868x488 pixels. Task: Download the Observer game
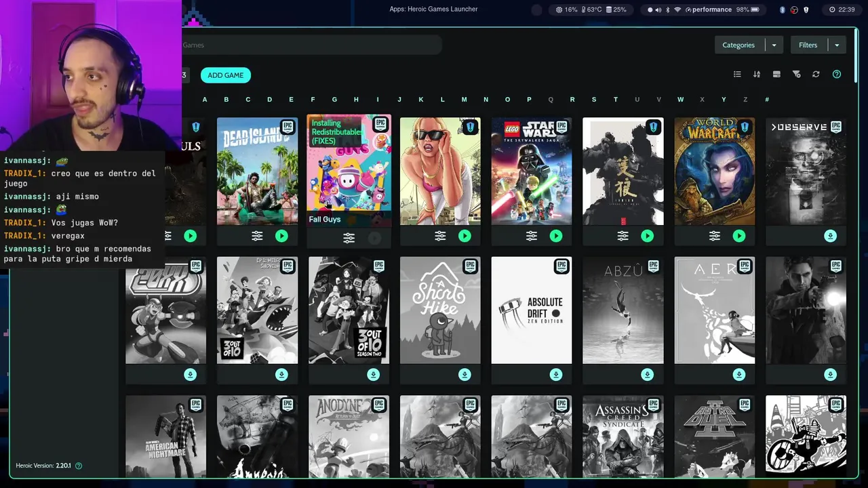pos(831,236)
